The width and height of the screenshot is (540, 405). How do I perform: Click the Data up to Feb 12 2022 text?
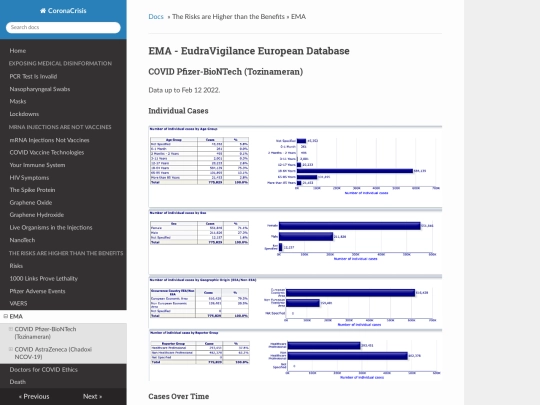coord(184,90)
